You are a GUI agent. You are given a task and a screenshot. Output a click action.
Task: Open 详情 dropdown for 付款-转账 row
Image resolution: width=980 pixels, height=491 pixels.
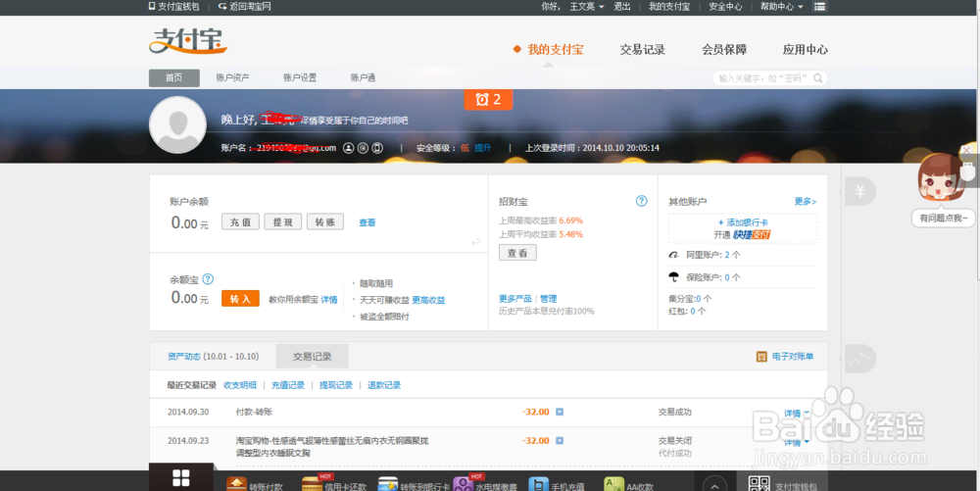[x=796, y=414]
